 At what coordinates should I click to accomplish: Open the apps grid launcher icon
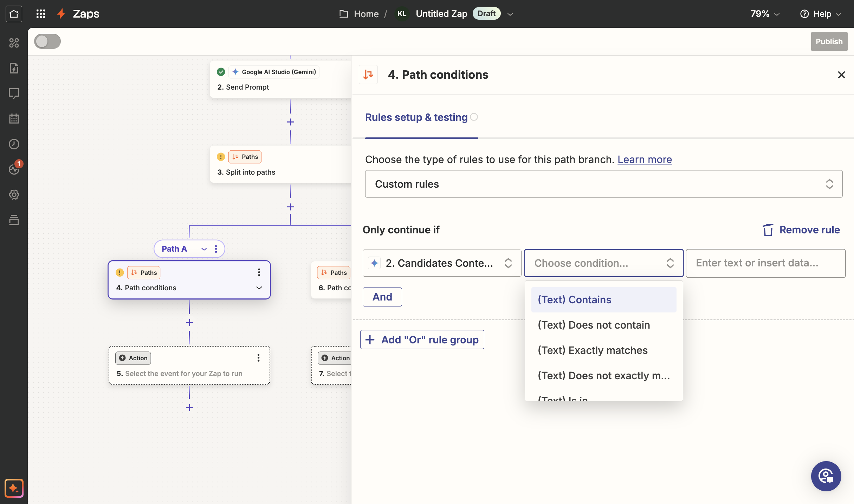(41, 14)
